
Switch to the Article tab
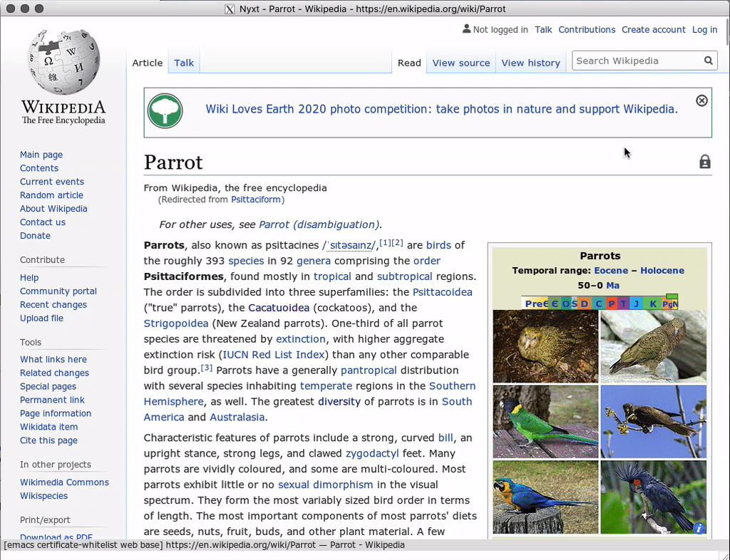tap(147, 63)
